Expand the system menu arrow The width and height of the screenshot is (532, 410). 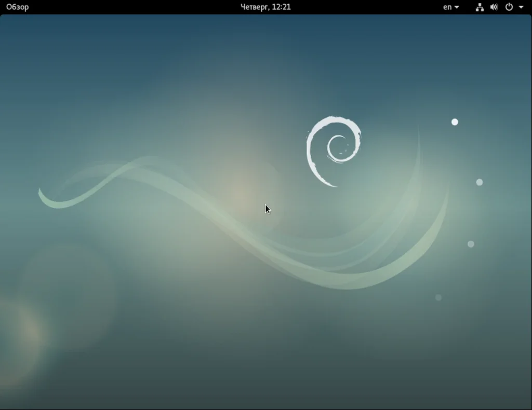pyautogui.click(x=521, y=7)
